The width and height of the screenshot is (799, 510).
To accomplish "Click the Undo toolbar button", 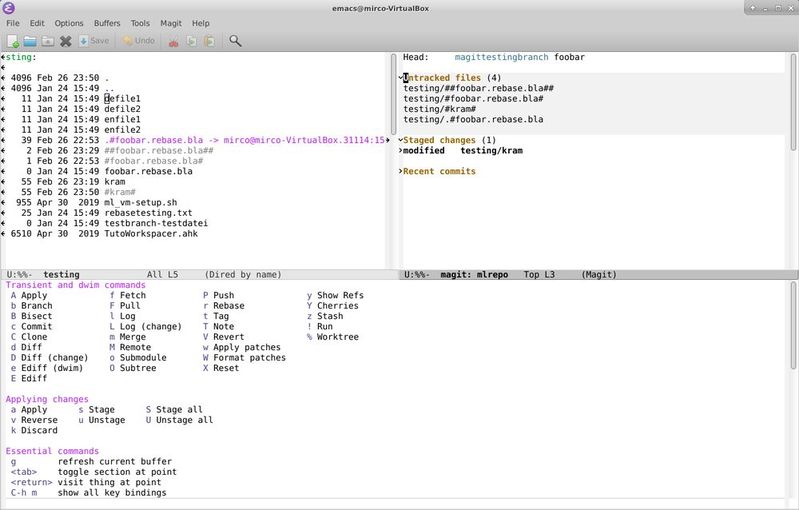I will pos(139,41).
